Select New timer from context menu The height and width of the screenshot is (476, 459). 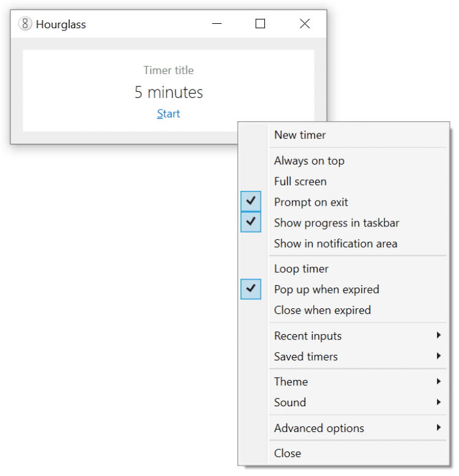click(300, 135)
